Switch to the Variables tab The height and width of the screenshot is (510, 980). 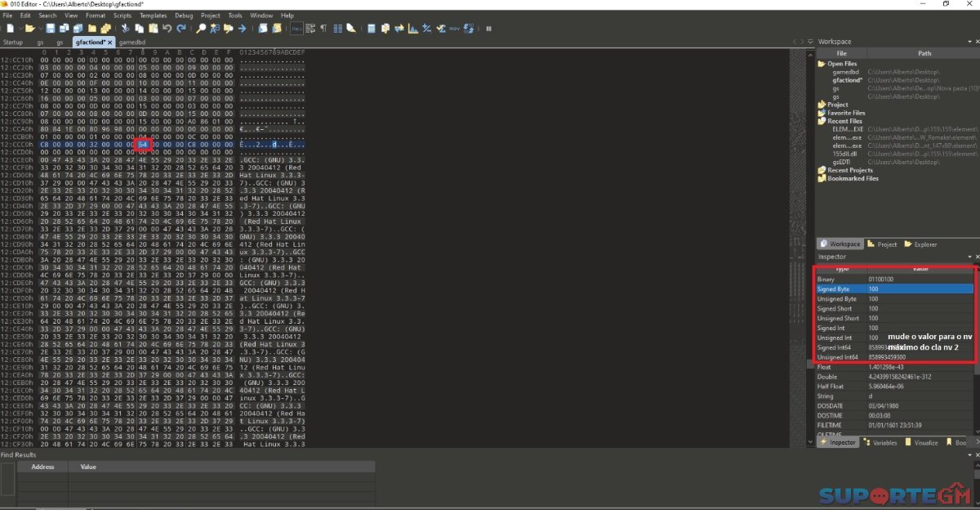pyautogui.click(x=880, y=443)
